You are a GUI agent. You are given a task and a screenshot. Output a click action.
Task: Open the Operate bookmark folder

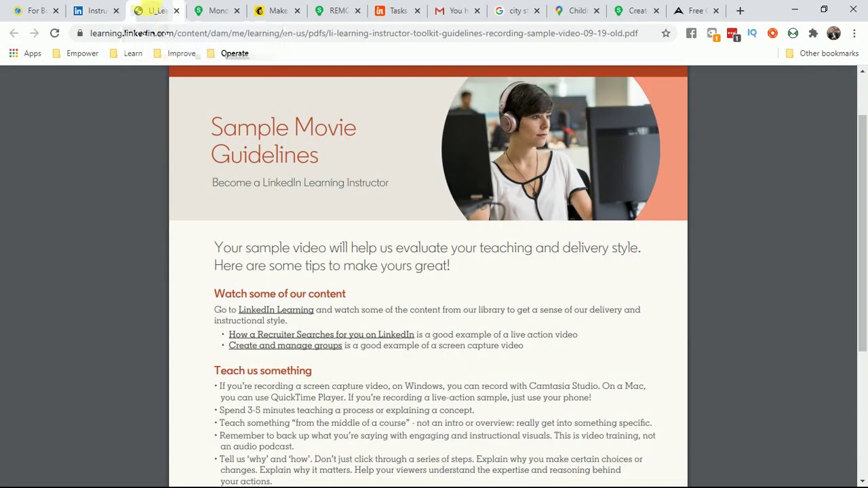click(x=228, y=53)
